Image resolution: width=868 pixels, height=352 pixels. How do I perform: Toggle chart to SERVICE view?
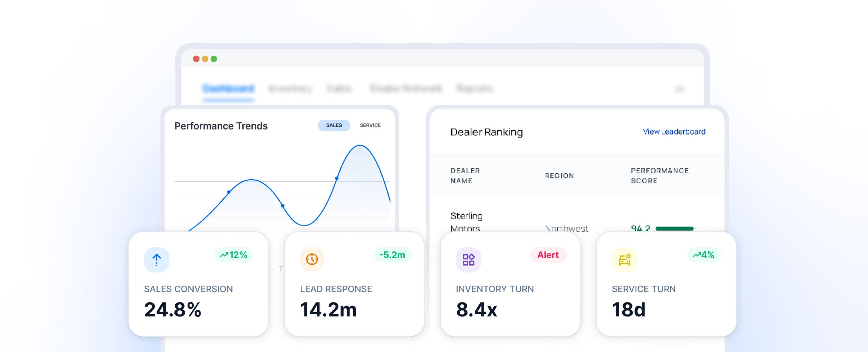pyautogui.click(x=370, y=125)
